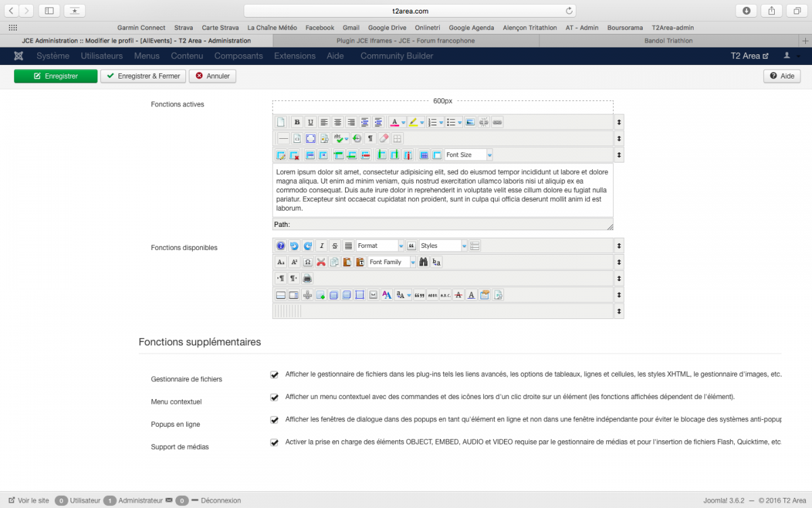Select the show paragraph marks icon
This screenshot has width=812, height=508.
pyautogui.click(x=370, y=138)
